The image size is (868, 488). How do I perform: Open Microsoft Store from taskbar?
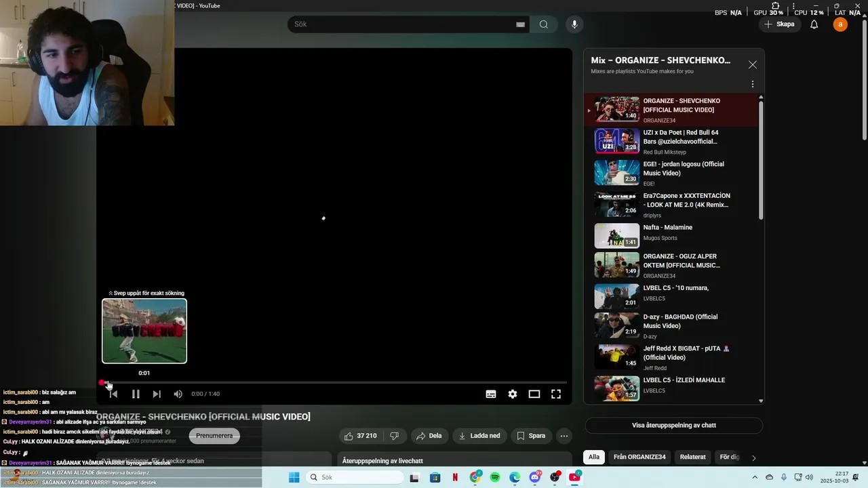[x=435, y=477]
